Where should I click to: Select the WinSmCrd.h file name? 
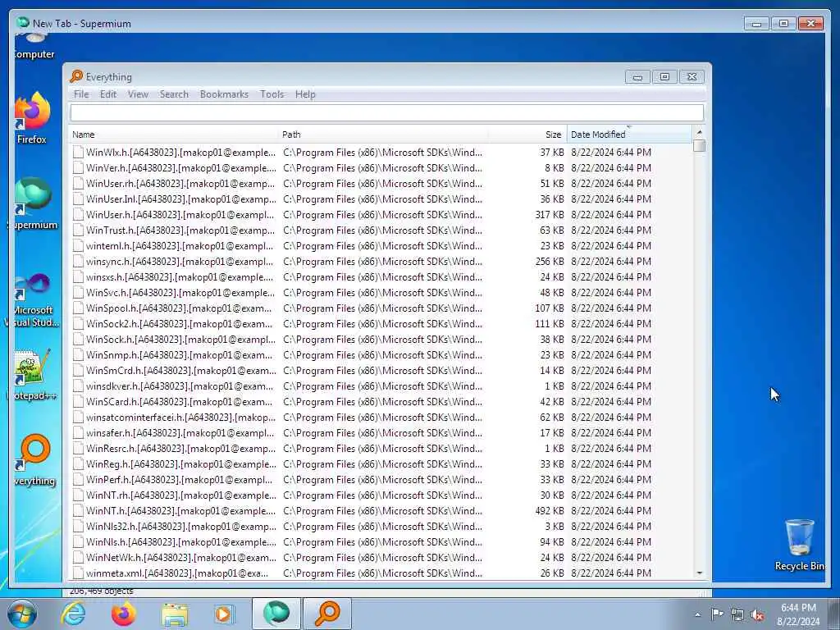click(x=181, y=370)
